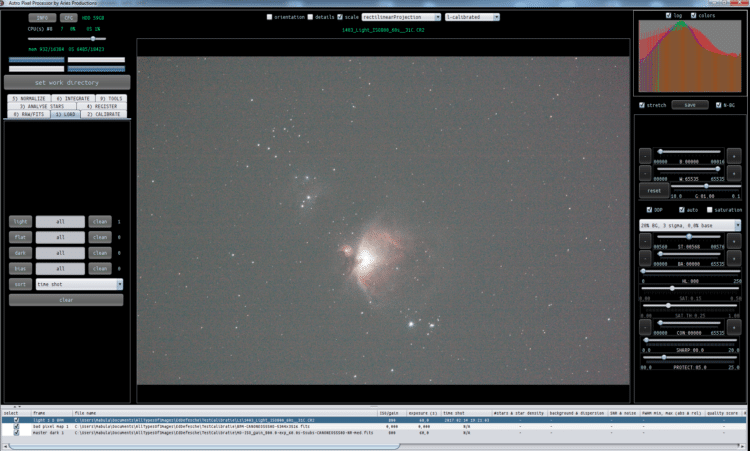Increase the CON contrast value with plus

[734, 327]
